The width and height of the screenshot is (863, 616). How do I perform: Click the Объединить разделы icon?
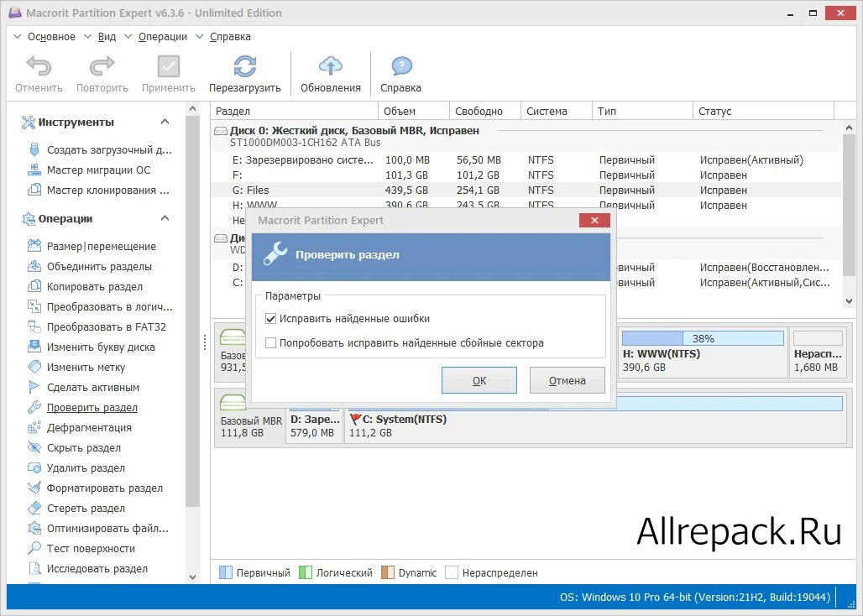34,266
